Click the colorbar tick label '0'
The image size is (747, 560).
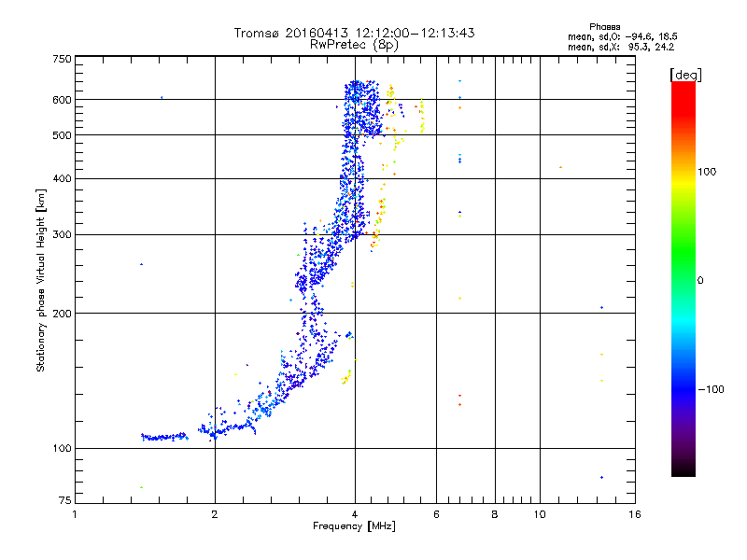tap(700, 281)
